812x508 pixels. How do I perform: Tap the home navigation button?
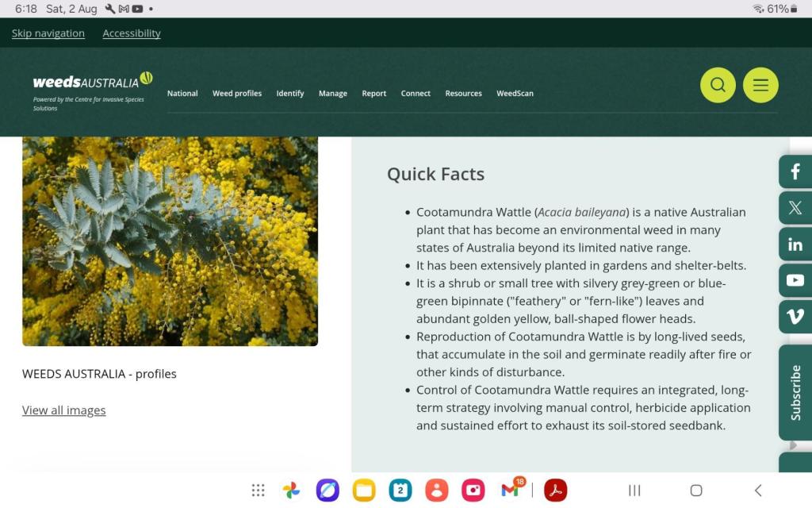[696, 491]
